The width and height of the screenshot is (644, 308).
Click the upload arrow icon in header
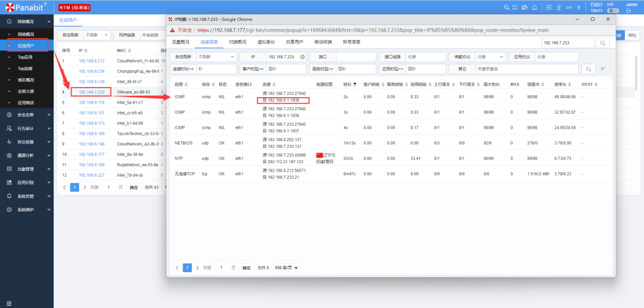[559, 7]
